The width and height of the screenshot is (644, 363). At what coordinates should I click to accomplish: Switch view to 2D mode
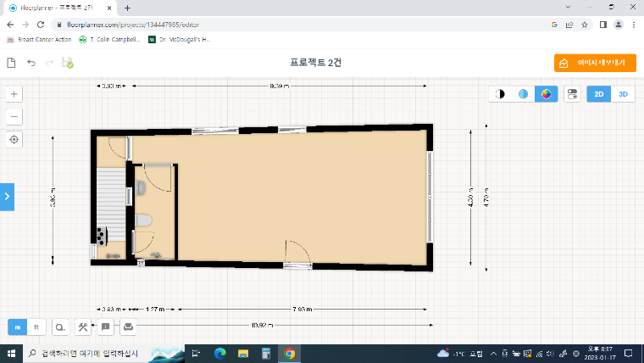point(598,94)
